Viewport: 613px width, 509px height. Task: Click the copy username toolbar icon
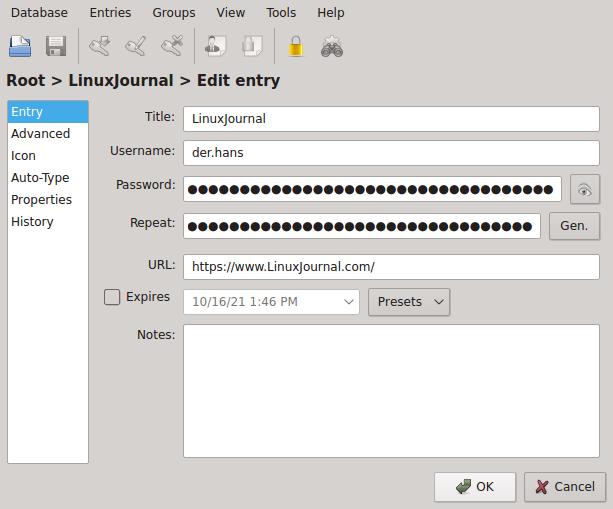215,46
